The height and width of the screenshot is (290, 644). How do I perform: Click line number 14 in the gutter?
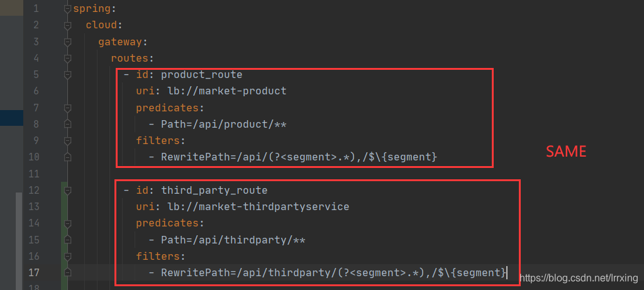(x=33, y=223)
